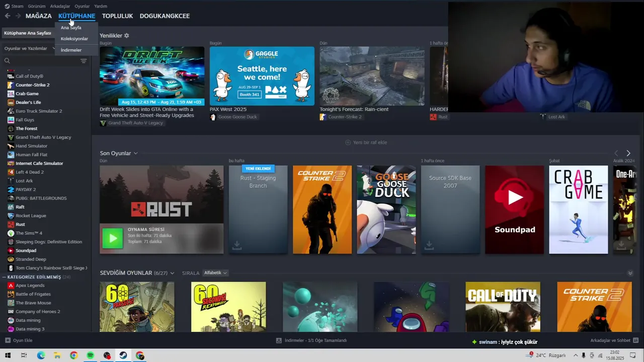Click Oyun Ekle in the bottom bar

click(19, 340)
